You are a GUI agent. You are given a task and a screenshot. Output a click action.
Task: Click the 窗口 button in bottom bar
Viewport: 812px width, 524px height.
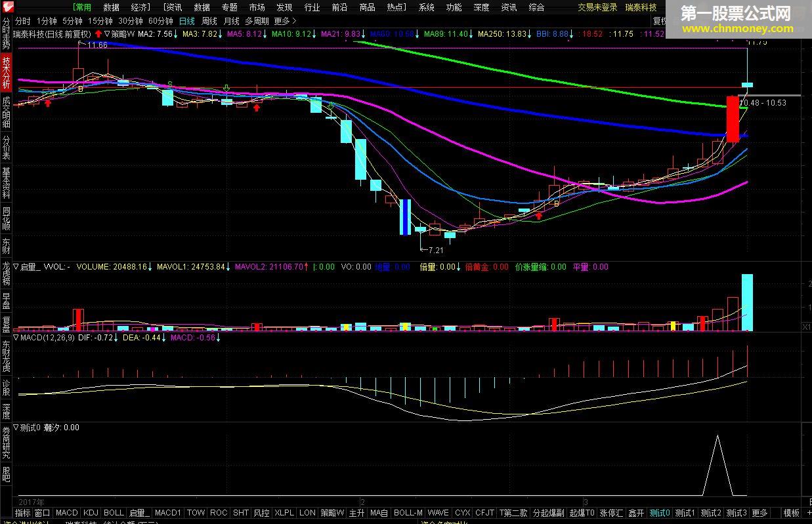click(42, 513)
